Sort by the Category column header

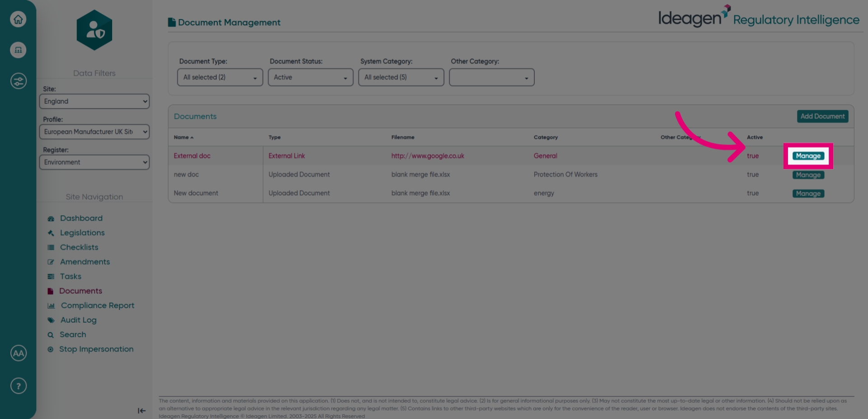click(x=546, y=137)
